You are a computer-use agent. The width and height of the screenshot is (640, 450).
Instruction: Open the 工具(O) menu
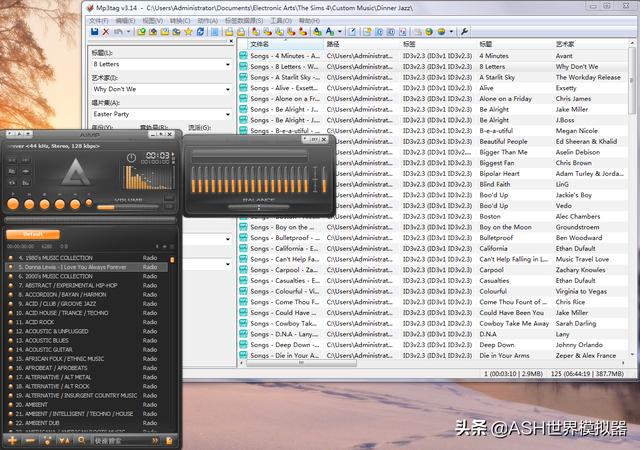pos(281,20)
